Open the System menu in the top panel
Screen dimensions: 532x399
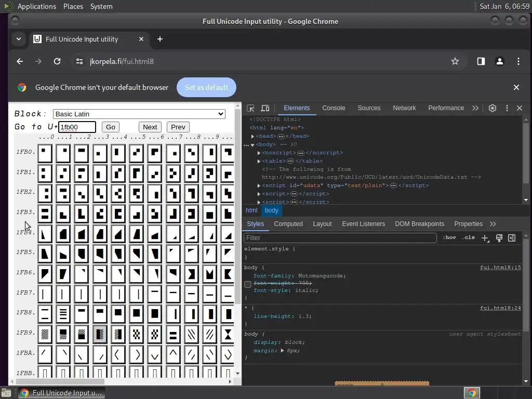pos(101,6)
